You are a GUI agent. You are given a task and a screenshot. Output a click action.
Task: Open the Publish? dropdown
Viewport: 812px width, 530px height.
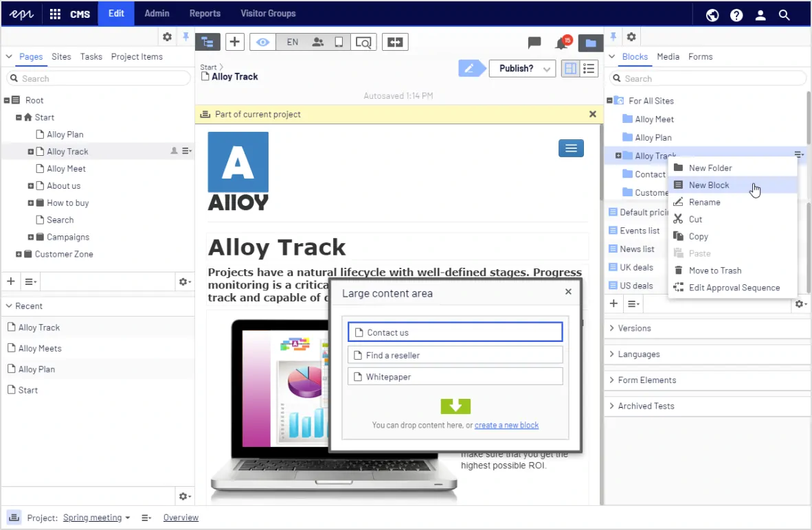523,69
